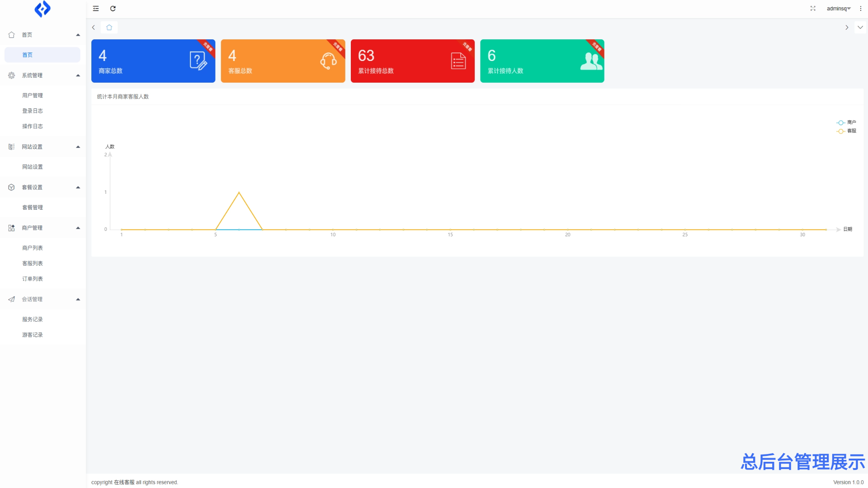This screenshot has width=868, height=488.
Task: Click headset icon on 客服总数 card
Action: point(328,61)
